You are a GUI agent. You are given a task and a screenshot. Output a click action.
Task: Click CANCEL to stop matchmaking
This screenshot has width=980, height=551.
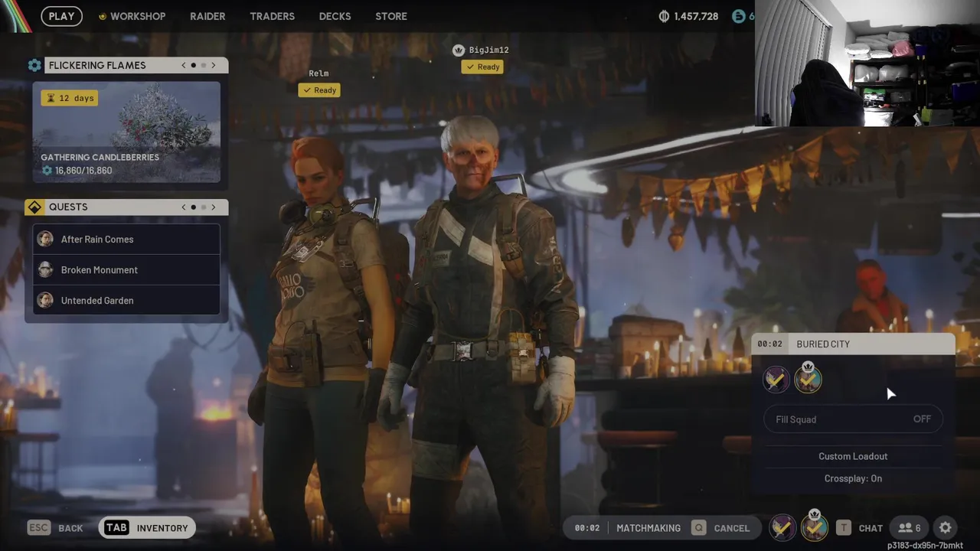pyautogui.click(x=732, y=528)
